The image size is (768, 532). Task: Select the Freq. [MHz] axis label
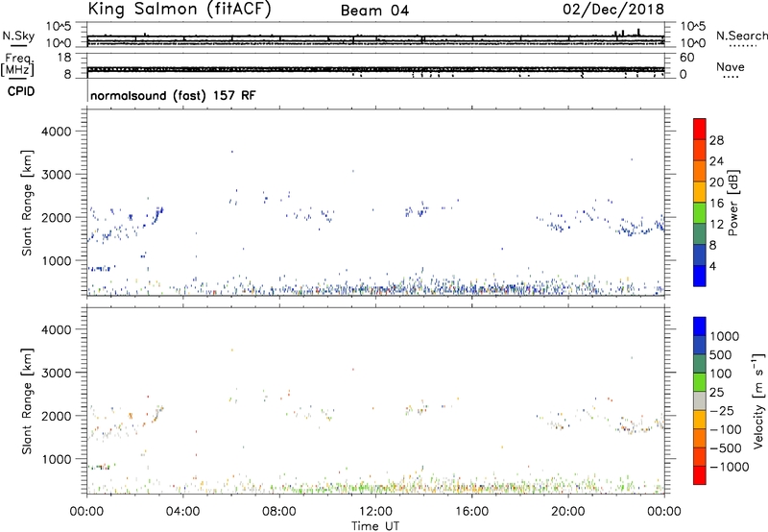(19, 65)
